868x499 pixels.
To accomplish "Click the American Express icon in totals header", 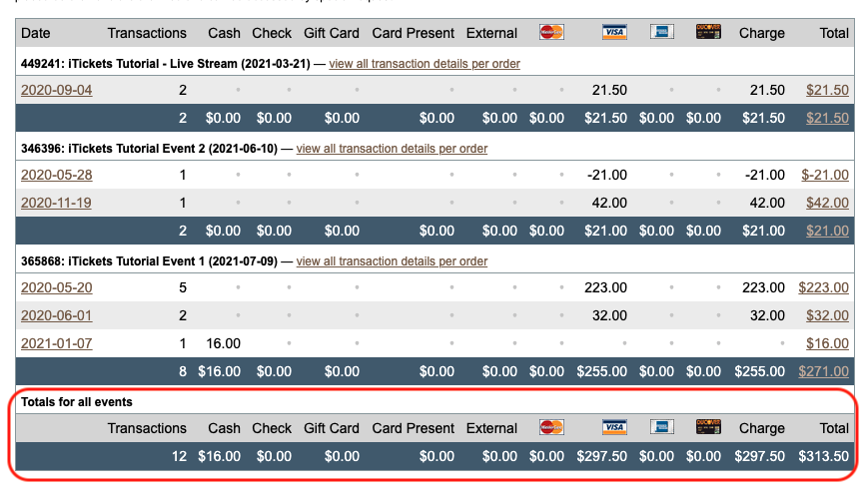I will (661, 427).
